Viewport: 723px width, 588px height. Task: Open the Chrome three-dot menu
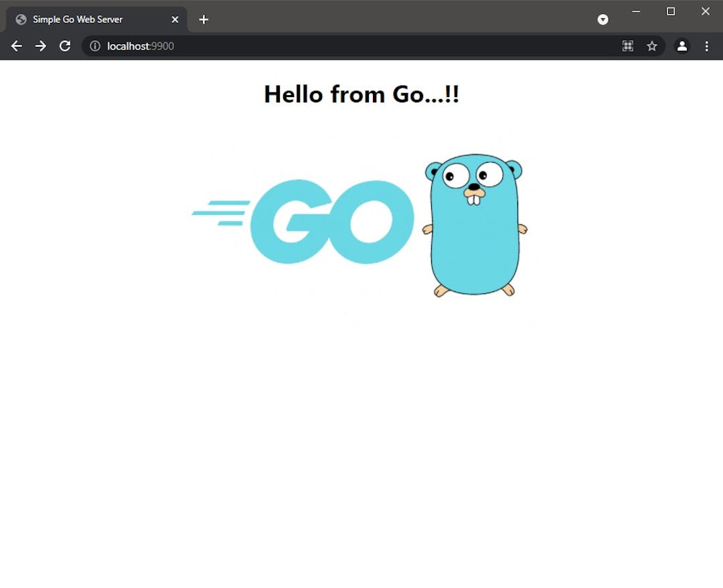[x=706, y=46]
